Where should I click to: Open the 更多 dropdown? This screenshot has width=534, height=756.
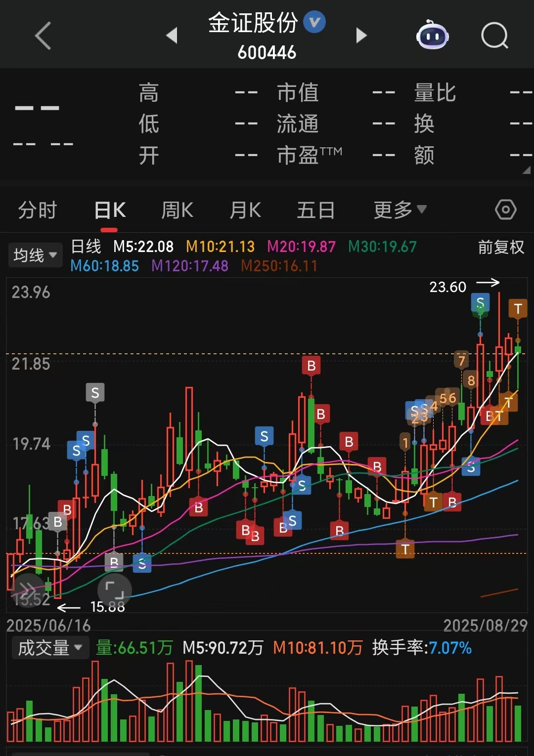[x=400, y=210]
